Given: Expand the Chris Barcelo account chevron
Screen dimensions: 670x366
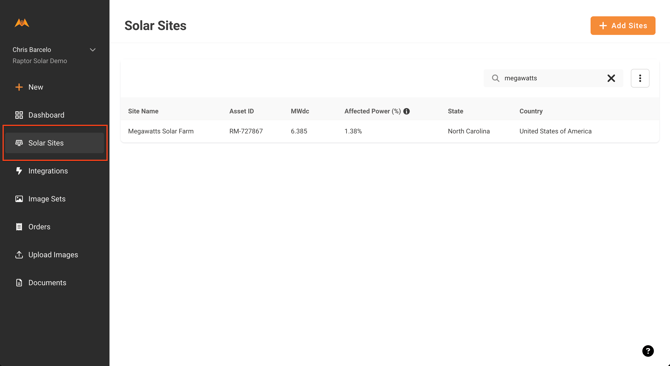Looking at the screenshot, I should click(93, 50).
